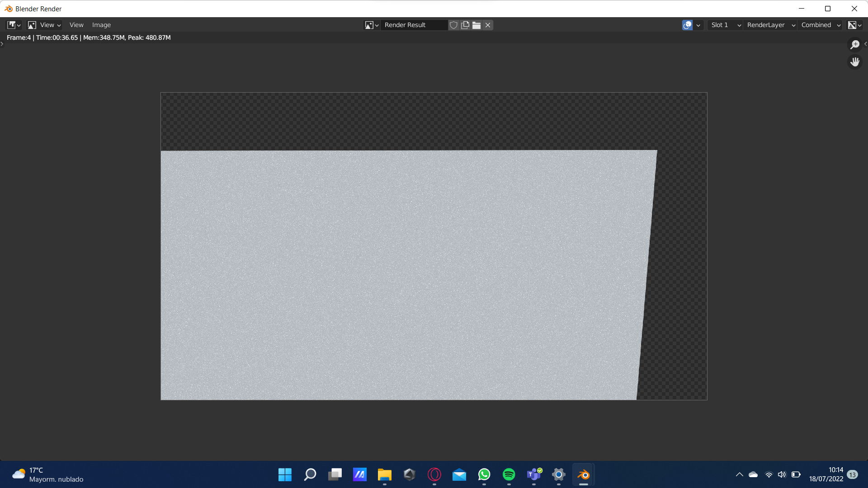Expand gizmo options dropdown arrow
The image size is (868, 488).
click(x=698, y=25)
